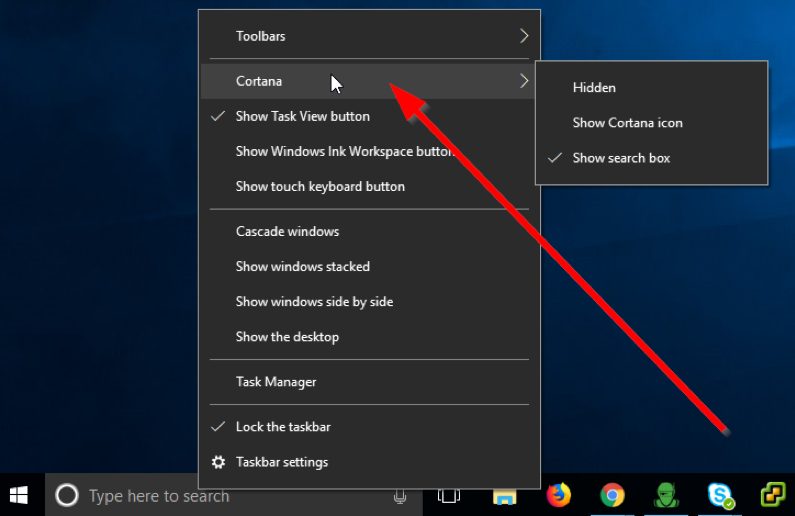Toggle Show Task View button option
Screen dimensions: 795x516
(369, 116)
